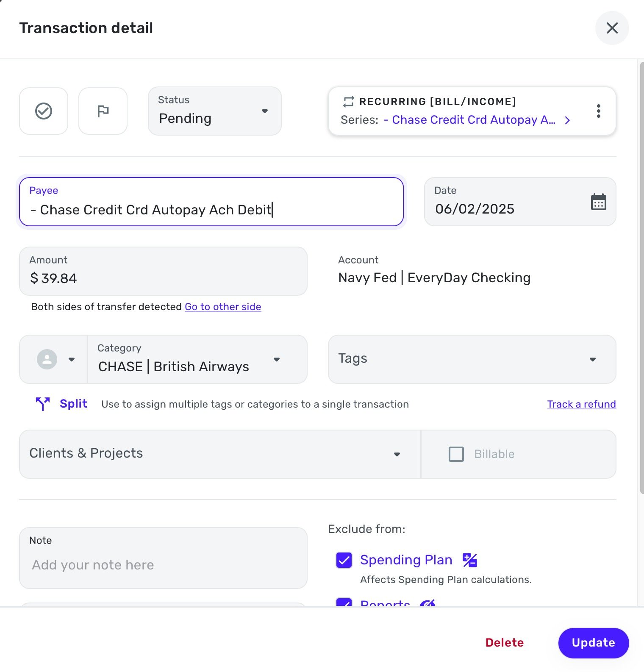
Task: Flag this transaction using flag icon
Action: pos(103,111)
